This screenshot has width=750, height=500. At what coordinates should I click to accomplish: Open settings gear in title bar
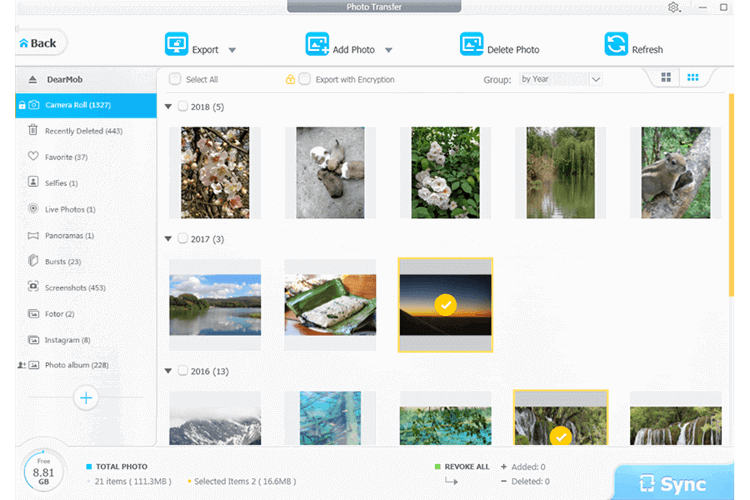click(673, 8)
